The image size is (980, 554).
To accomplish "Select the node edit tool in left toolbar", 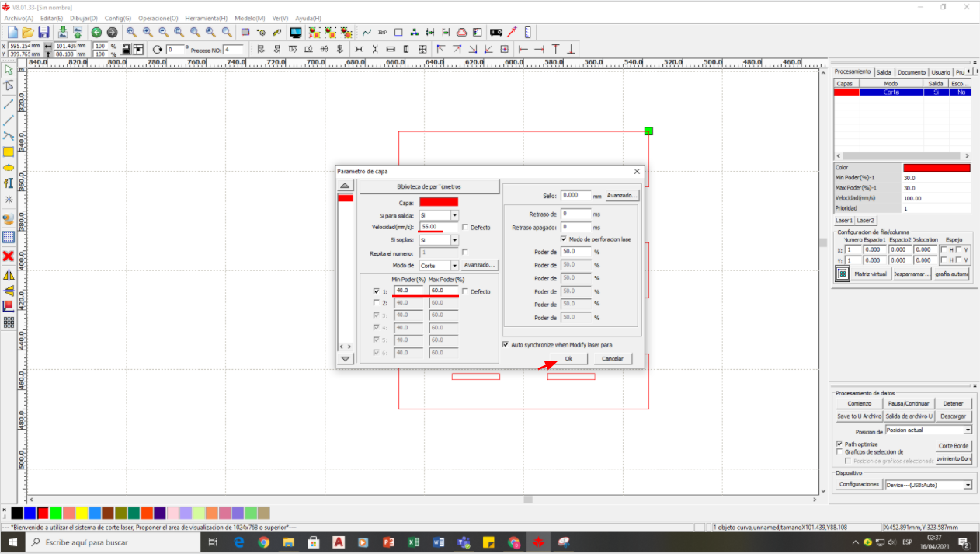I will point(9,85).
